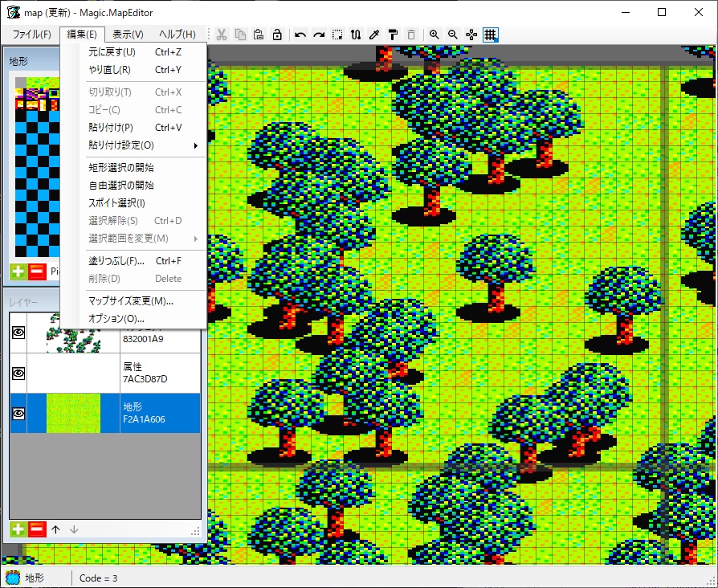The width and height of the screenshot is (718, 588).
Task: Click the terrain icon in status bar
Action: (x=13, y=578)
